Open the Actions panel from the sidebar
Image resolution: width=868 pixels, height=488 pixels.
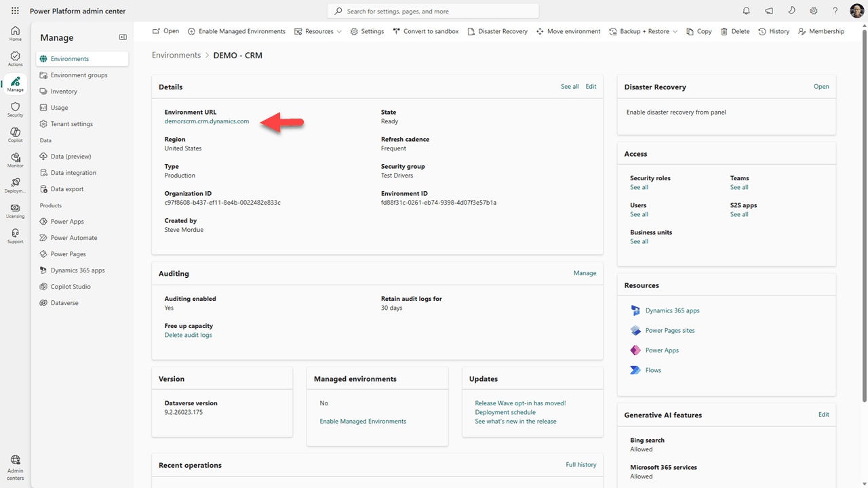click(x=15, y=58)
